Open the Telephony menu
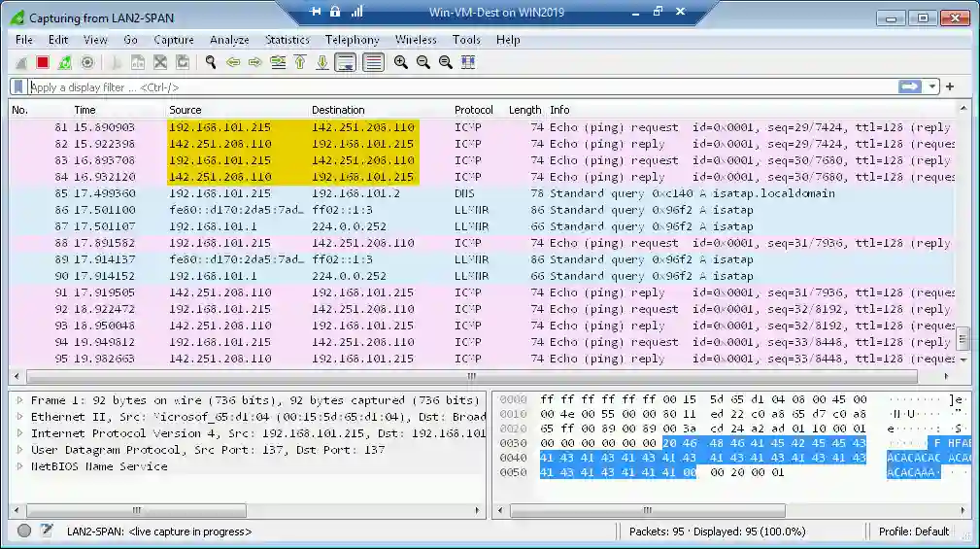The image size is (980, 549). pos(352,40)
